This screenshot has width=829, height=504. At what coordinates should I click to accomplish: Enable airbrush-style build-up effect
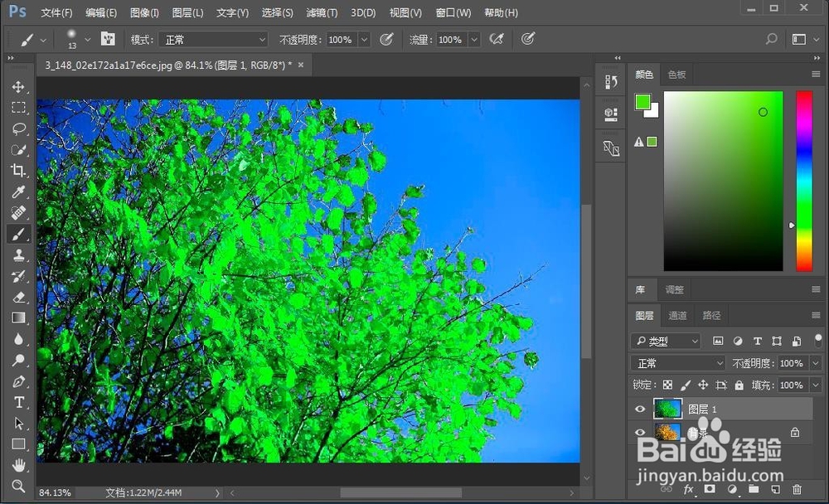(x=497, y=39)
